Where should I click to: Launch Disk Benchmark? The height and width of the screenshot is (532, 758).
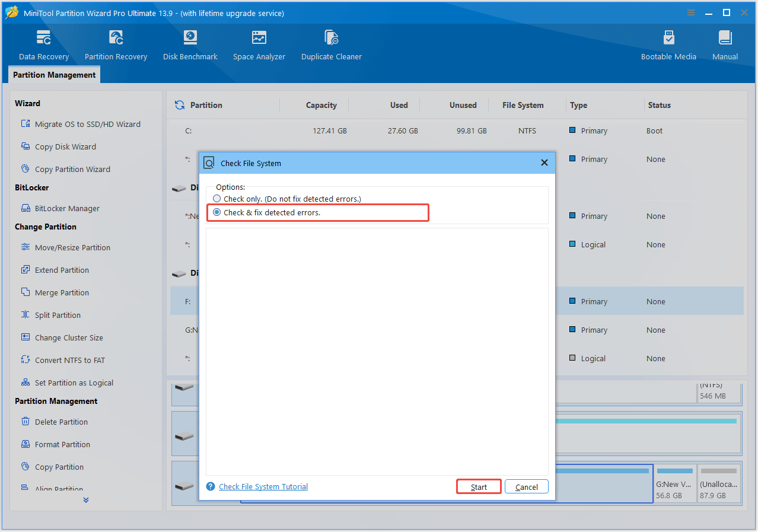(190, 45)
